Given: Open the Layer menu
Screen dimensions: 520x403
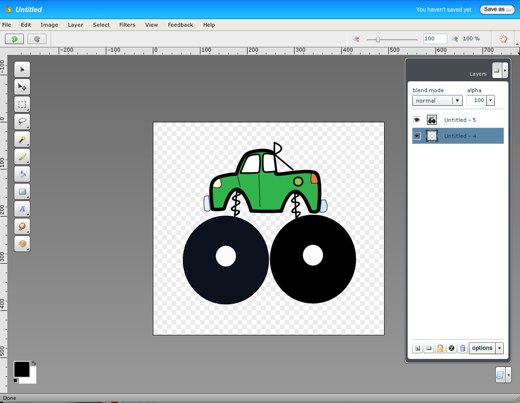Looking at the screenshot, I should coord(75,25).
